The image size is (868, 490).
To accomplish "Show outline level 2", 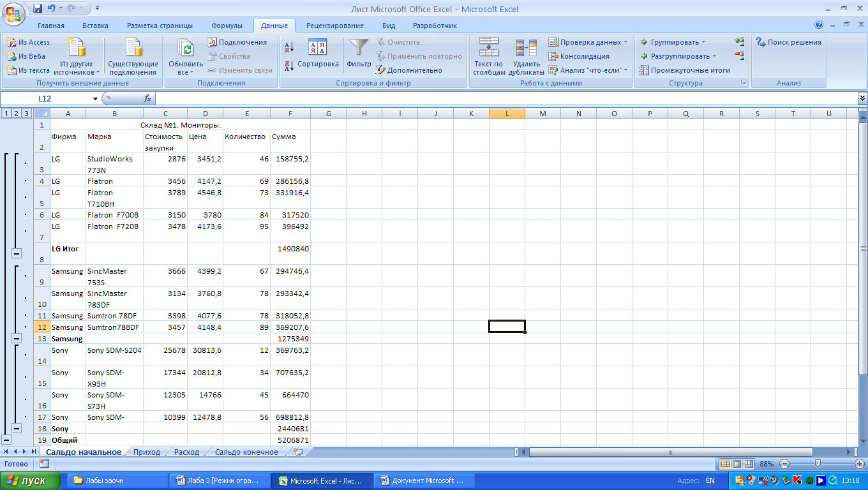I will 16,114.
